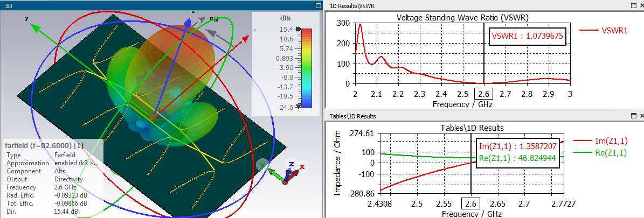Click the top arrow of the dBi color scale

[x=298, y=29]
